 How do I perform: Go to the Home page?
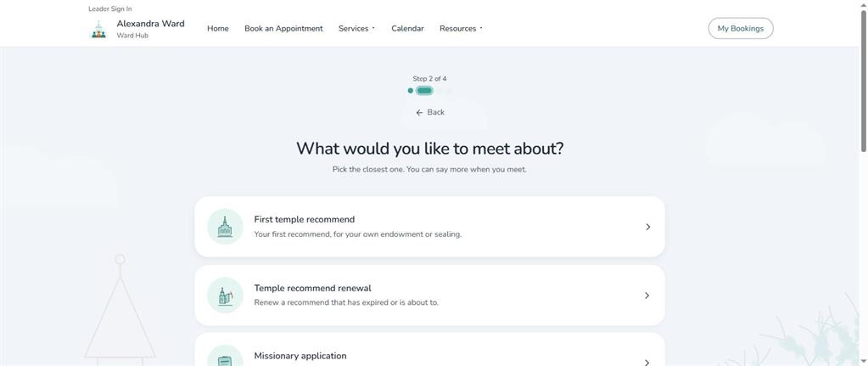(217, 28)
